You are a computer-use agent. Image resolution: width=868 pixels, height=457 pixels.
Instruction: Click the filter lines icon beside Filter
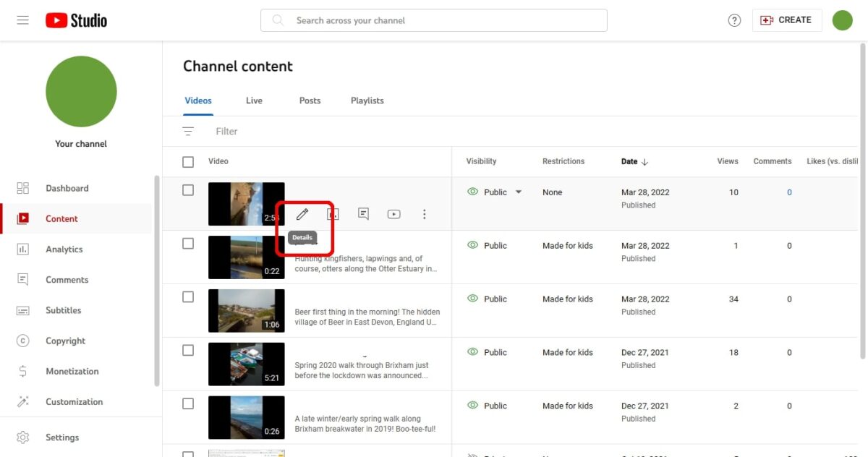pyautogui.click(x=188, y=131)
